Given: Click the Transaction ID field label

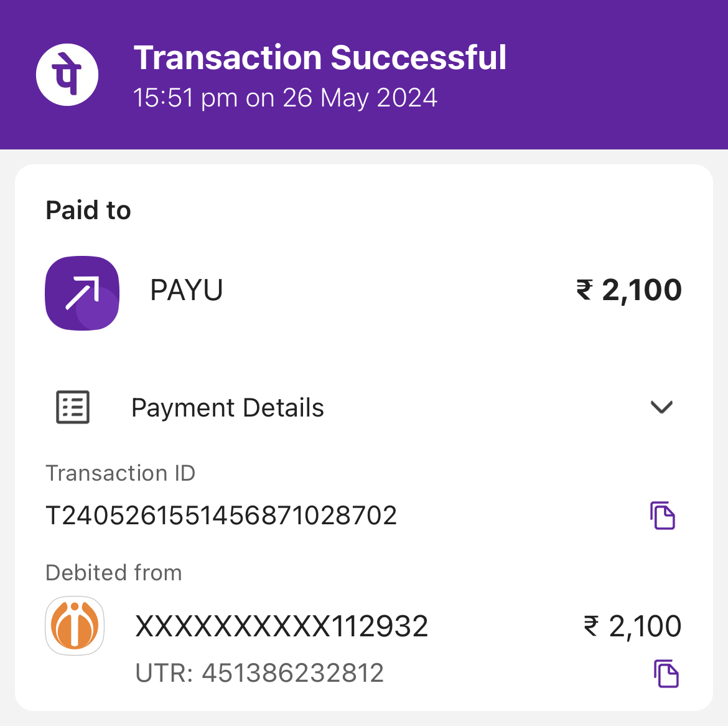Looking at the screenshot, I should 121,473.
